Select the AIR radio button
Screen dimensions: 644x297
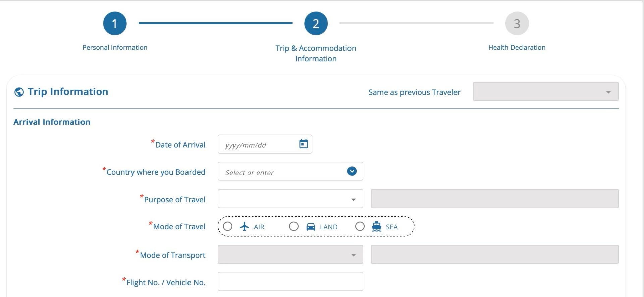(228, 226)
